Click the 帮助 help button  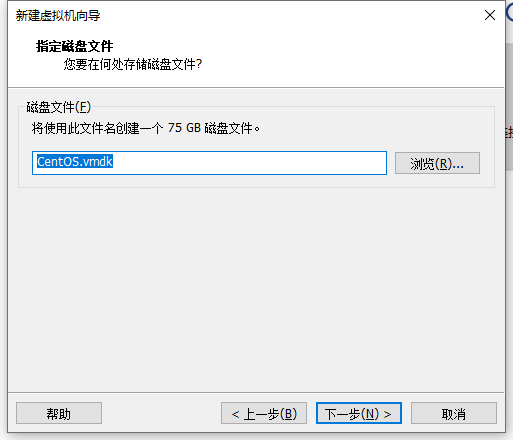coord(59,413)
